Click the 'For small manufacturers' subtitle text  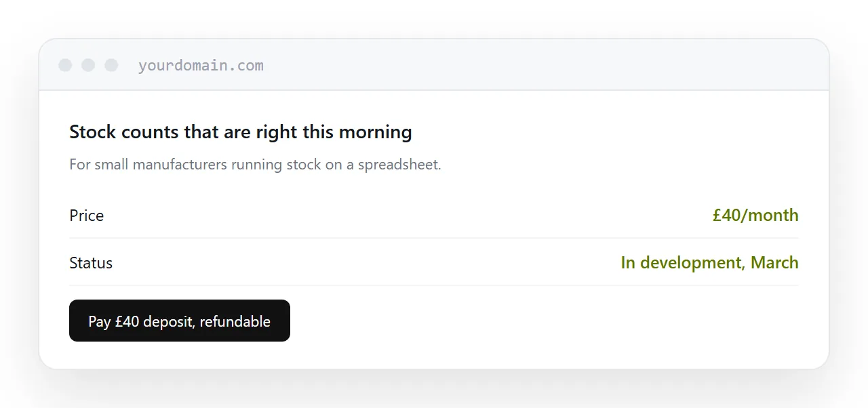pyautogui.click(x=255, y=165)
